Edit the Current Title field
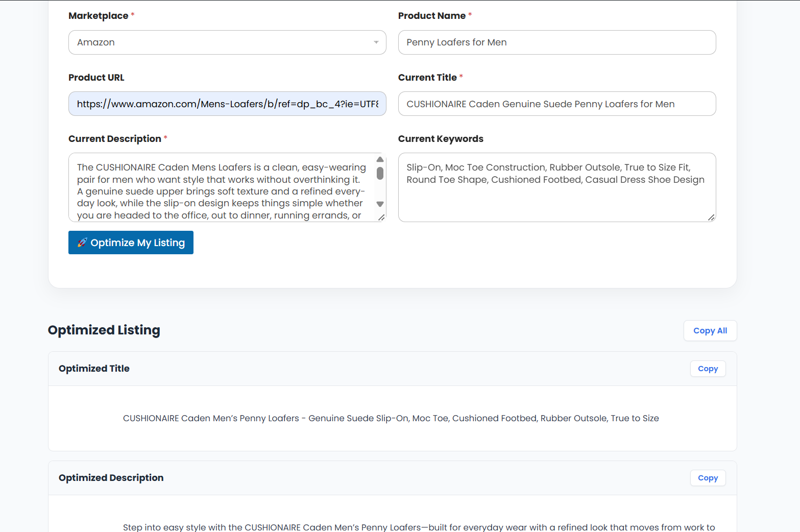 pos(557,104)
